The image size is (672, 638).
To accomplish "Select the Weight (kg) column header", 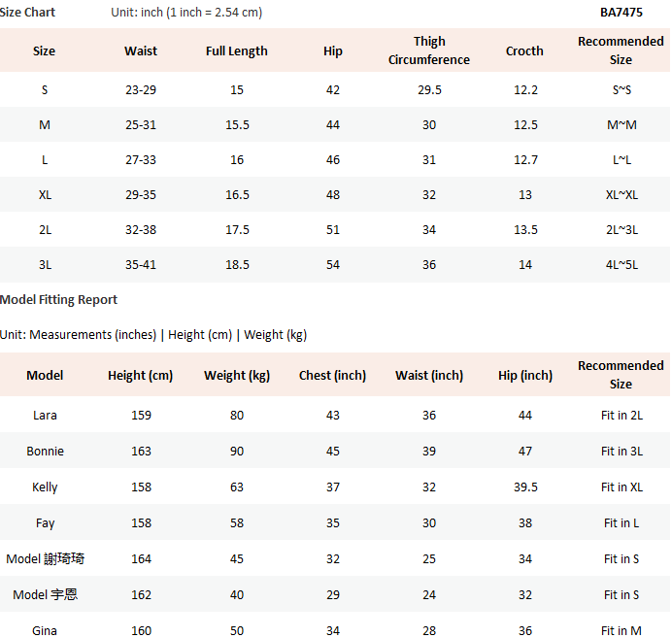I will coord(237,375).
